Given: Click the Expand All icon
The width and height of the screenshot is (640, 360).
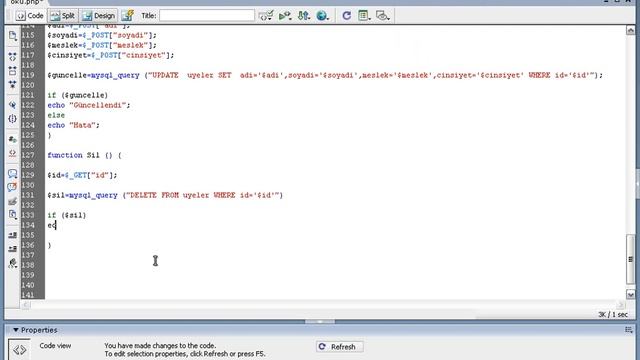Looking at the screenshot, I should click(x=13, y=84).
